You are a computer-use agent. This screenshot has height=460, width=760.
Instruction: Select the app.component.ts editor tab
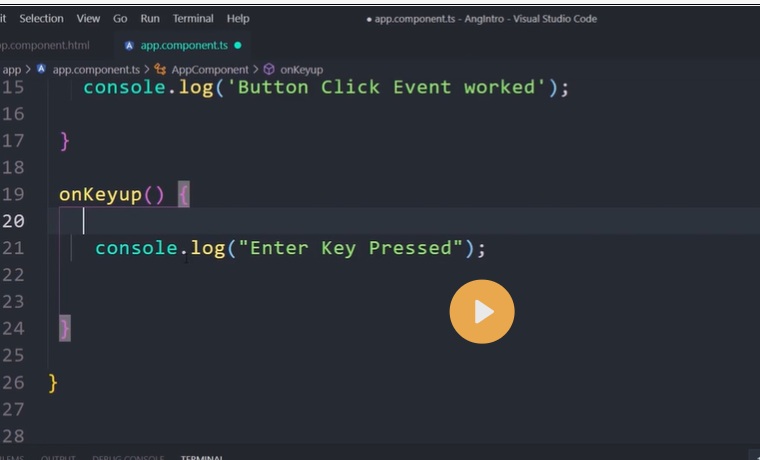pyautogui.click(x=185, y=46)
